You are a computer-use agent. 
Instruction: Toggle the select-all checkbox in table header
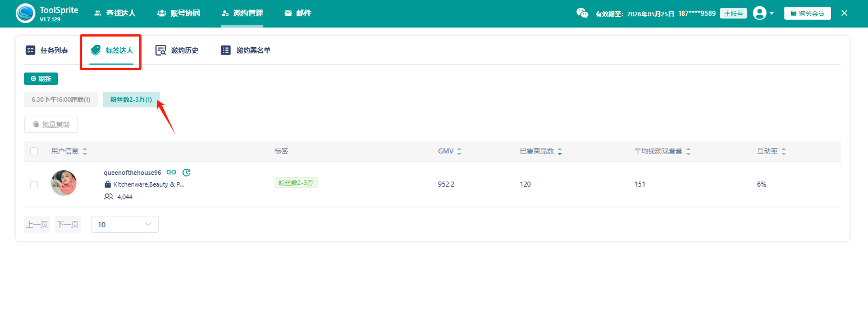(x=34, y=151)
